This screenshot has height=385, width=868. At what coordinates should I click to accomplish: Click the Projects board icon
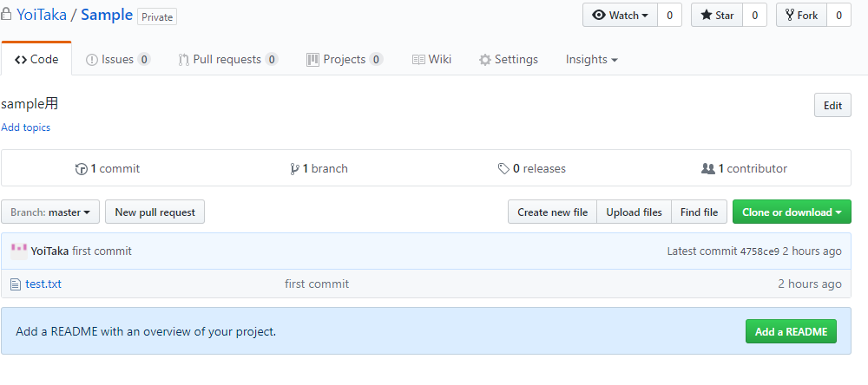[x=312, y=60]
